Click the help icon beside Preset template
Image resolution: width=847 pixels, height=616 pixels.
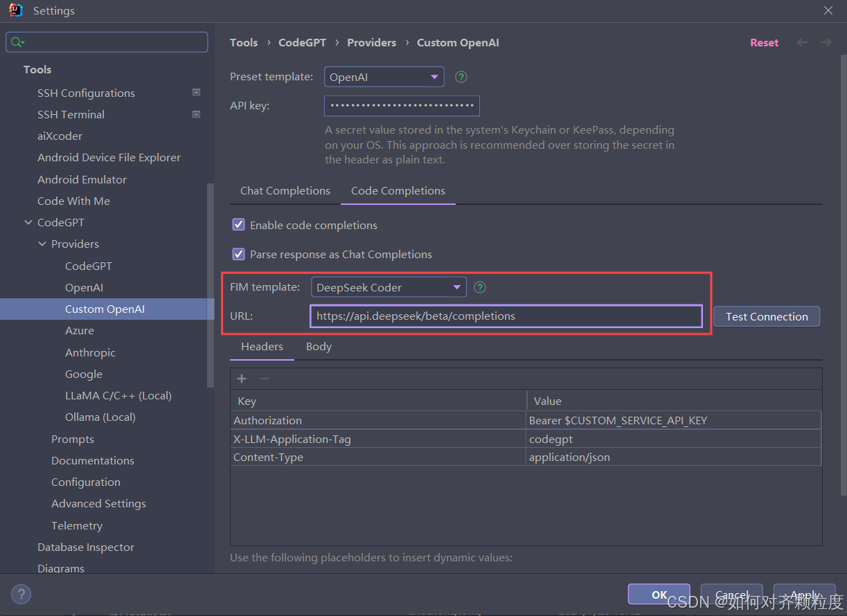pos(461,77)
